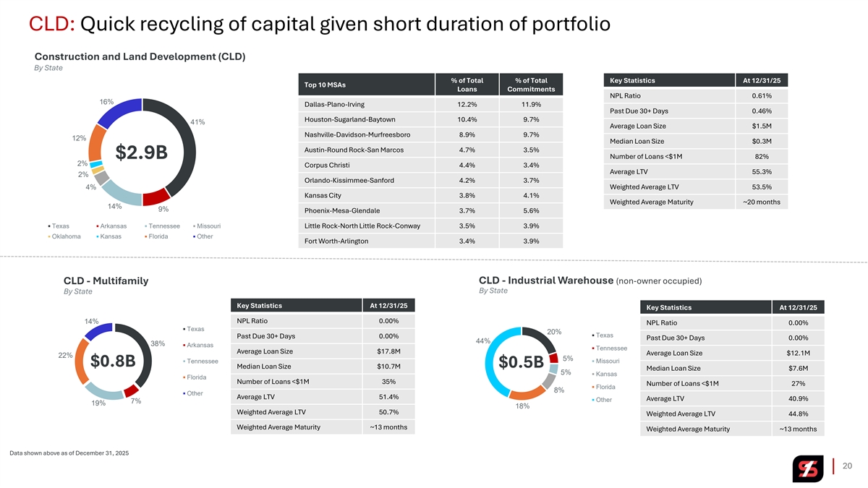868x488 pixels.
Task: Click the $0.8B Multifamily donut center value
Action: click(114, 361)
